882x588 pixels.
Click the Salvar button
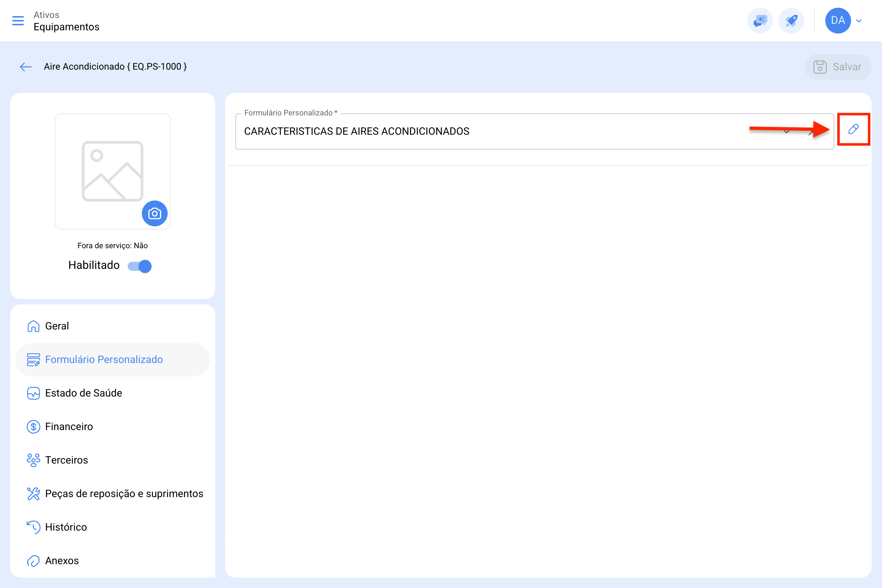(838, 67)
